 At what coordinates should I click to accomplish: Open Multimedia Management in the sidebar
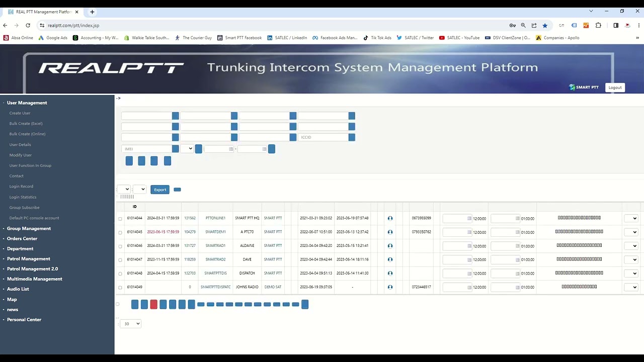point(35,279)
